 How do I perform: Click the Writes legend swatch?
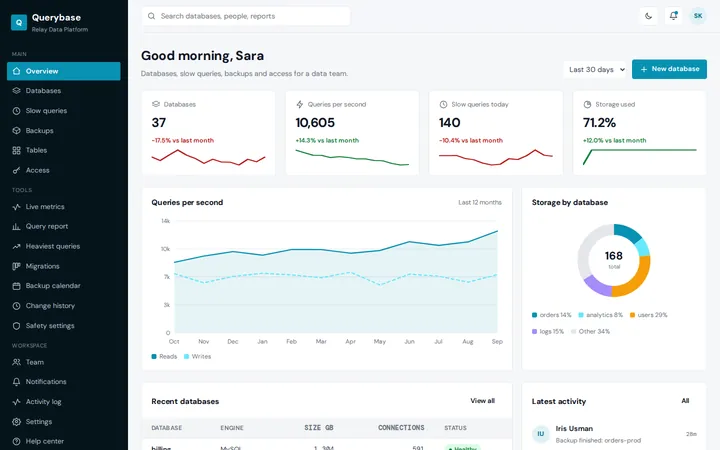tap(186, 356)
